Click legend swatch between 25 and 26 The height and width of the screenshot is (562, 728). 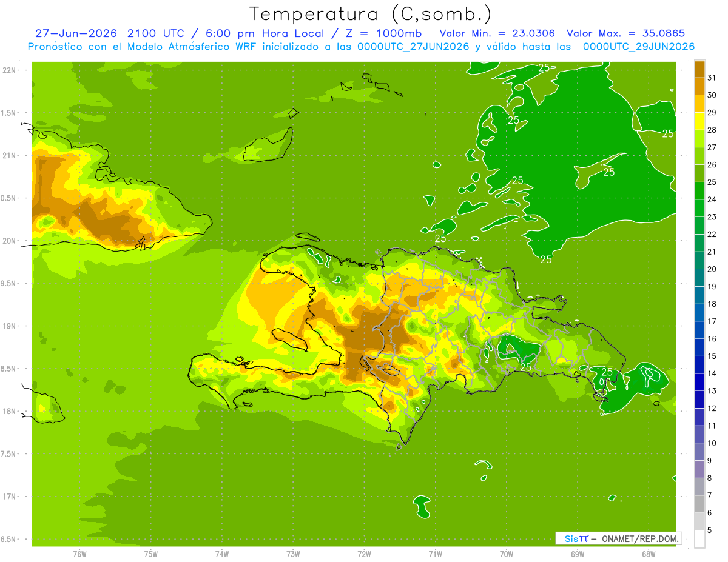tap(699, 173)
